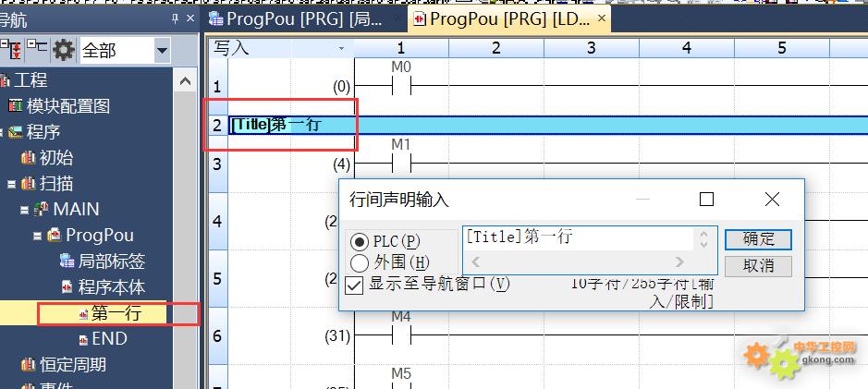868x389 pixels.
Task: Pin the 导航 navigation panel
Action: [176, 19]
